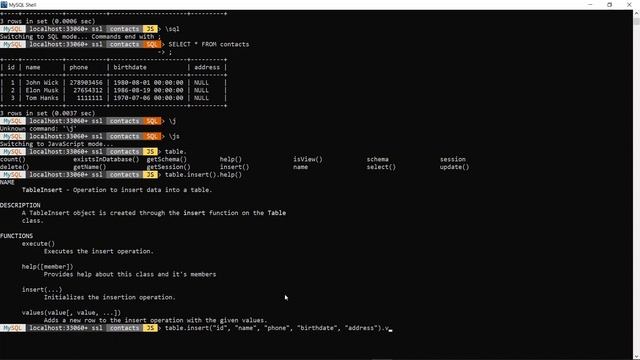Click the MySQL Shell app icon in title bar

(x=4, y=4)
